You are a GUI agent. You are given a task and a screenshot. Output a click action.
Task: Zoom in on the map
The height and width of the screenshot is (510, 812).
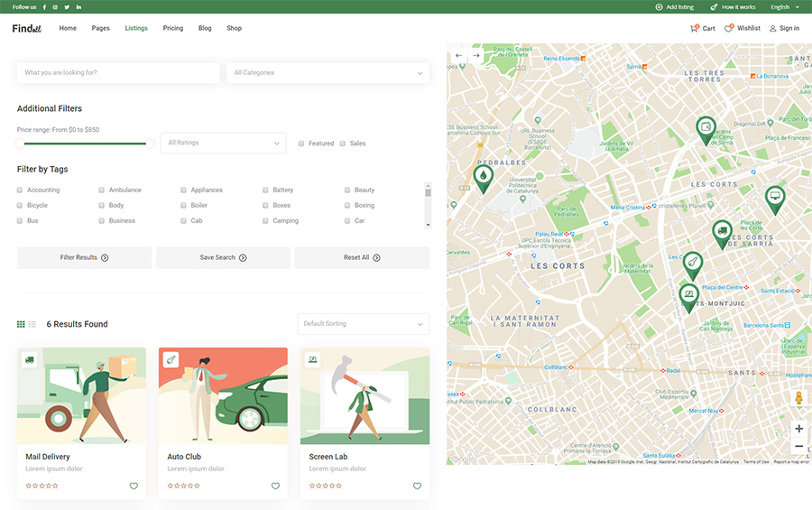click(x=798, y=429)
